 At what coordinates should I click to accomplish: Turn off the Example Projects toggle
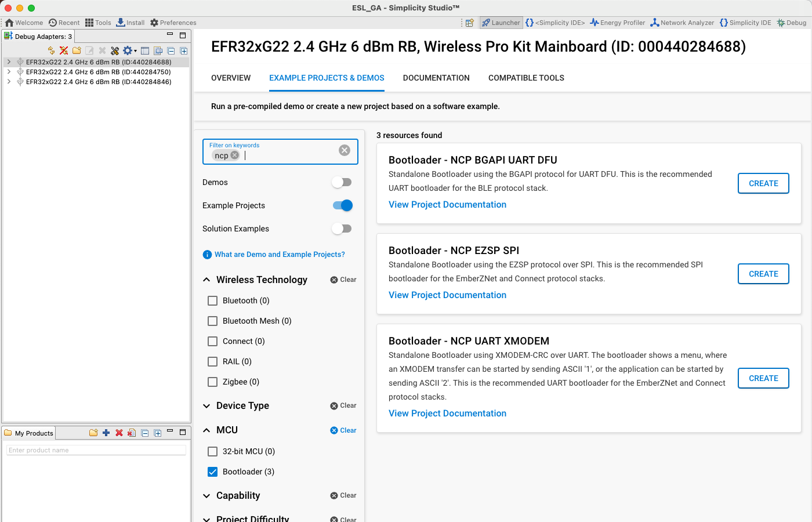pyautogui.click(x=342, y=205)
